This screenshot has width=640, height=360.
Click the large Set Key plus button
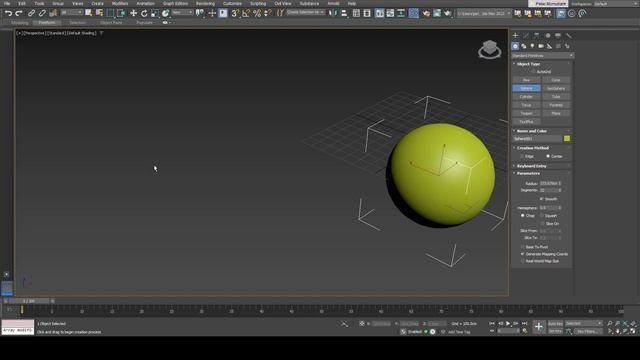[539, 327]
